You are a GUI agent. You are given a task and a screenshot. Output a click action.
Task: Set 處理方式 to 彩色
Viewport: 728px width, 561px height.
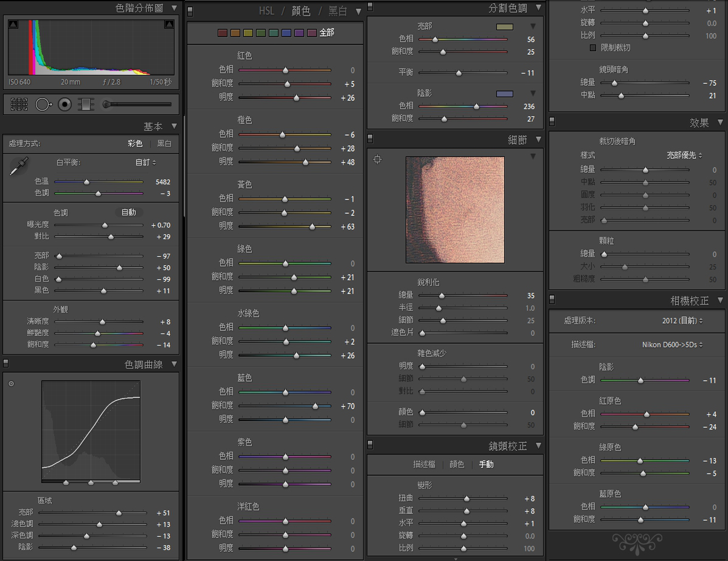135,144
